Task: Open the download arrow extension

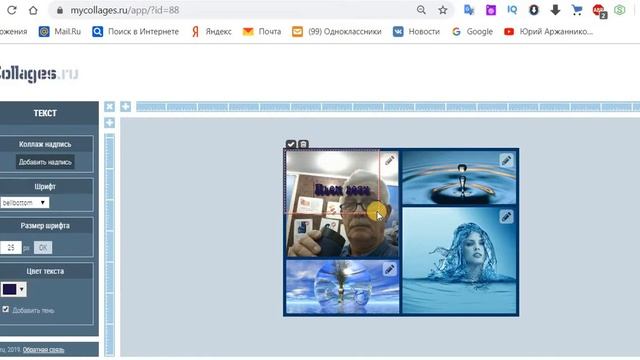Action: point(555,10)
